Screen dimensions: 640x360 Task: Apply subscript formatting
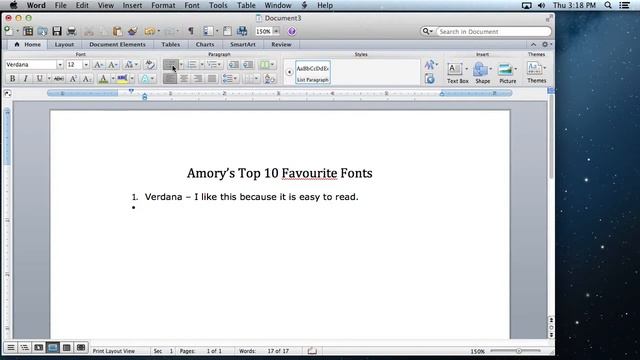(x=87, y=78)
